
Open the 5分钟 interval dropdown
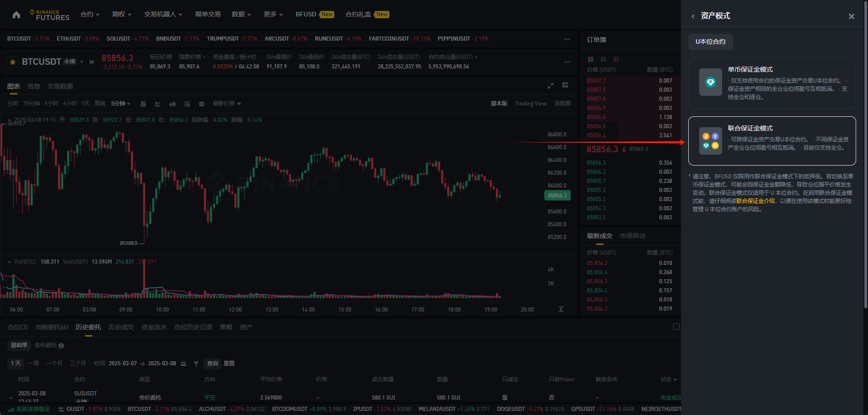[120, 104]
